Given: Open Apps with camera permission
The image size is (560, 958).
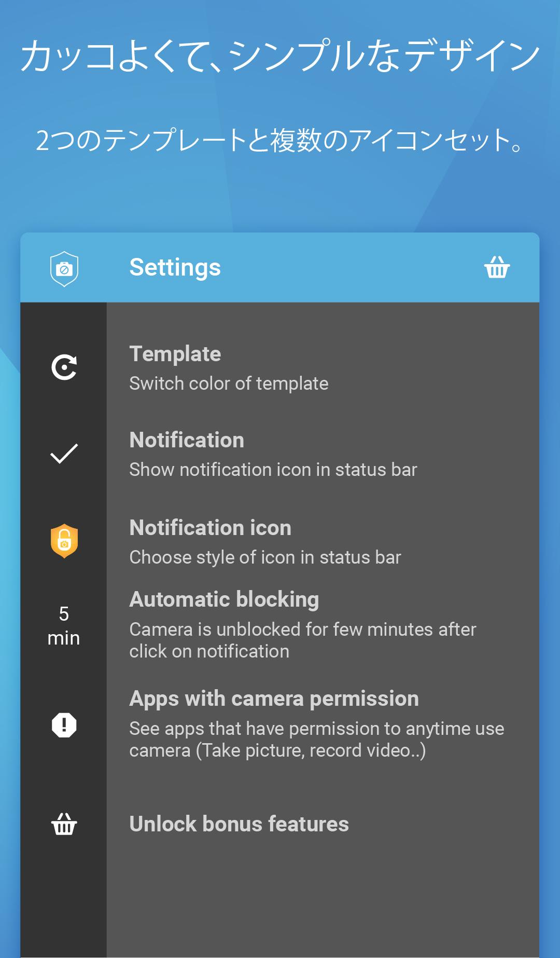Looking at the screenshot, I should [274, 699].
